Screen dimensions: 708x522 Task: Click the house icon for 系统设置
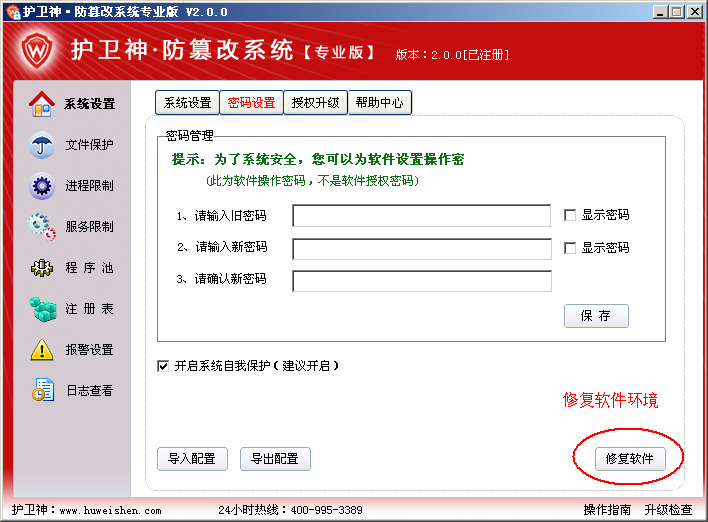click(42, 104)
